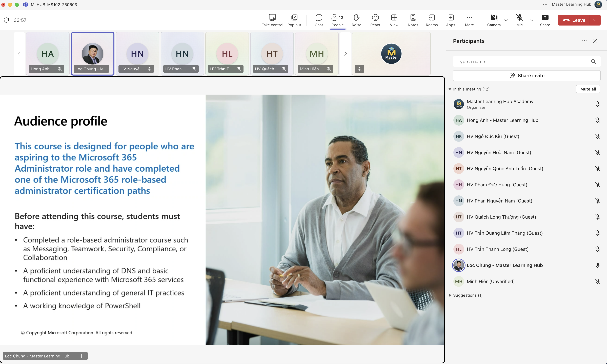Select Minh Hiền video tile
Viewport: 607px width, 364px height.
pos(317,54)
